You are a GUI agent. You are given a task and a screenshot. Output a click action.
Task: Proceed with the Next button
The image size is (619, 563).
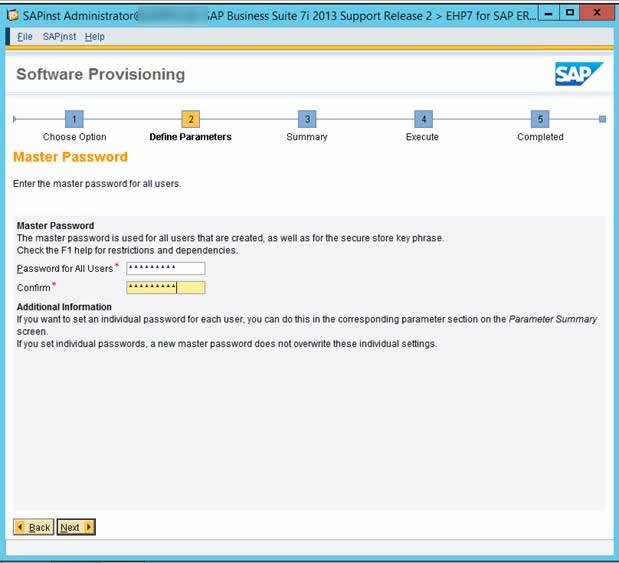pos(76,527)
